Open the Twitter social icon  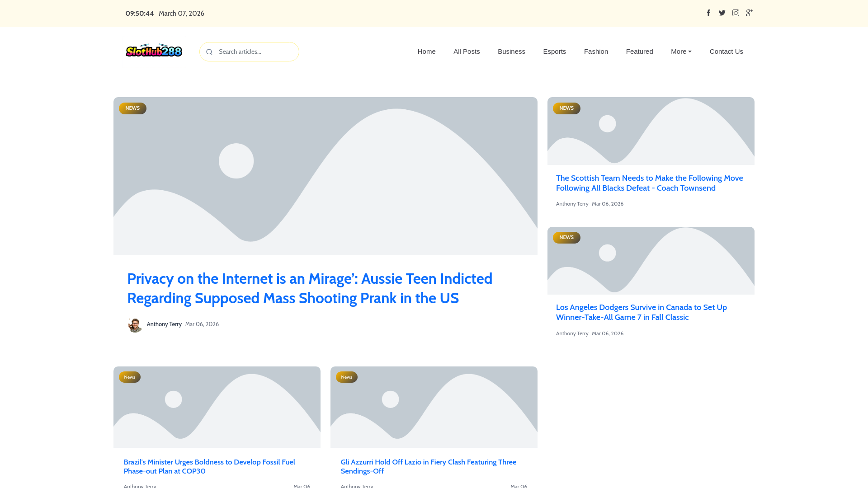tap(722, 13)
